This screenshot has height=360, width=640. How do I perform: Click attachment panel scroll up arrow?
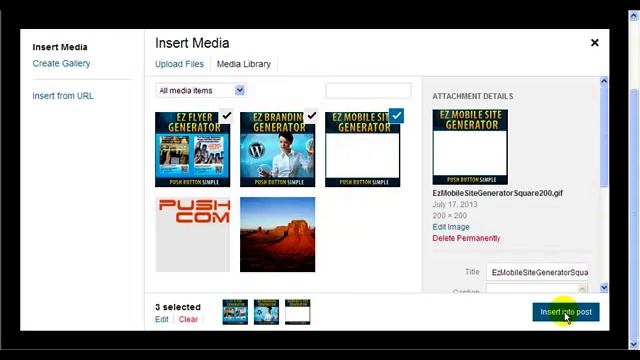coord(604,81)
